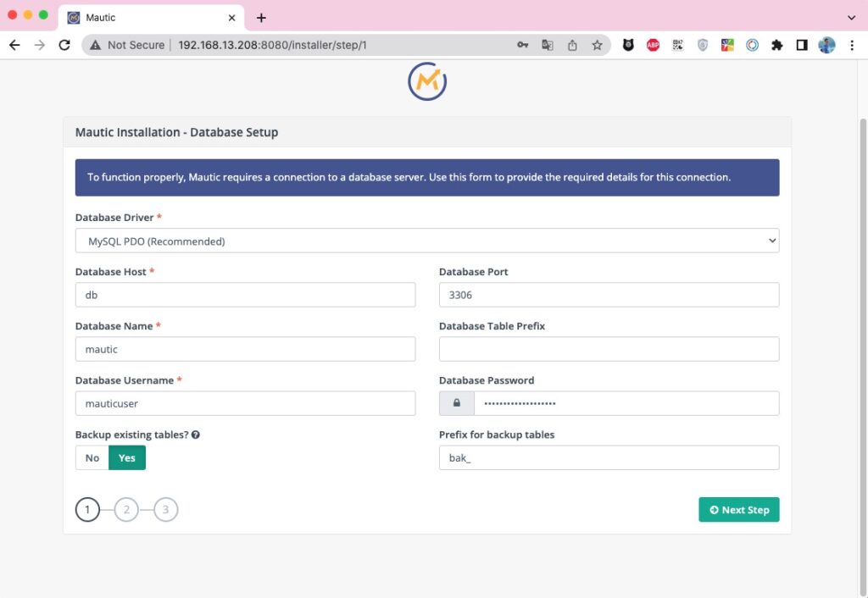Click the Mautic logo
This screenshot has width=868, height=598.
[427, 82]
